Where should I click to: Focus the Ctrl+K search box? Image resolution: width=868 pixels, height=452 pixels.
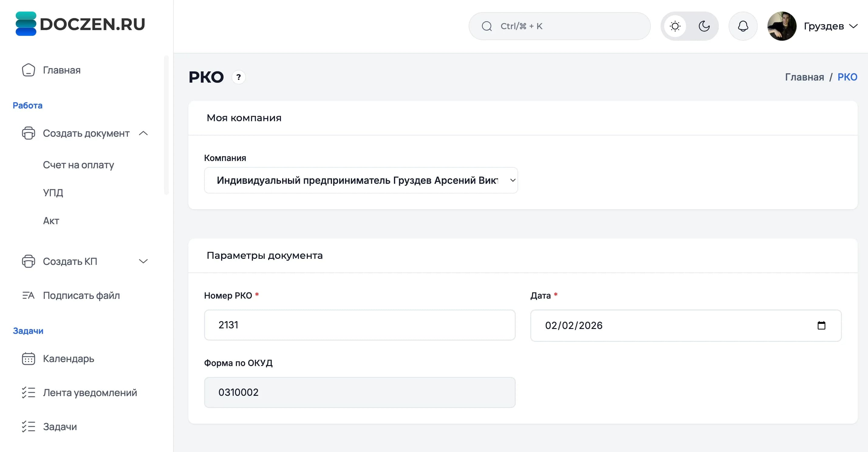tap(559, 26)
